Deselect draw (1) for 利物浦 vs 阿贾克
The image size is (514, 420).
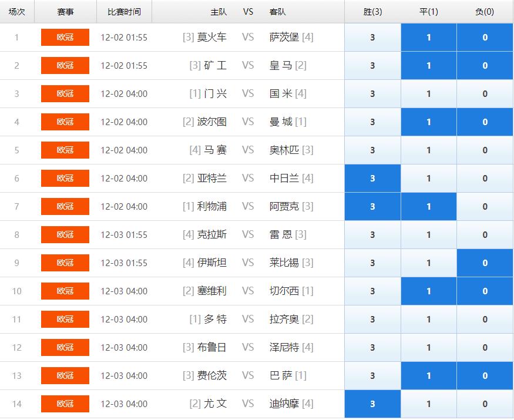[428, 207]
